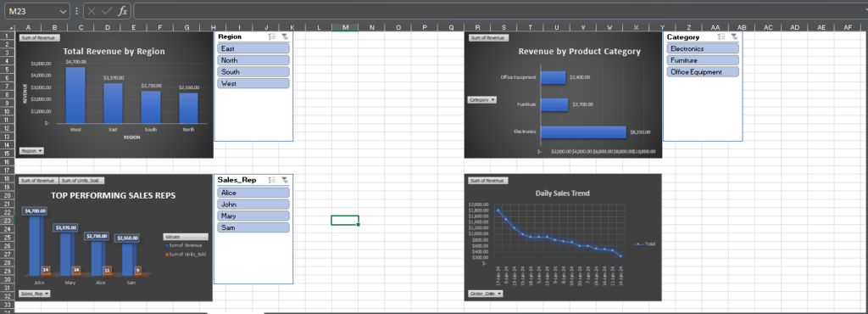Click Sum of Revenue button on Product Category chart
This screenshot has width=868, height=314.
(x=487, y=37)
